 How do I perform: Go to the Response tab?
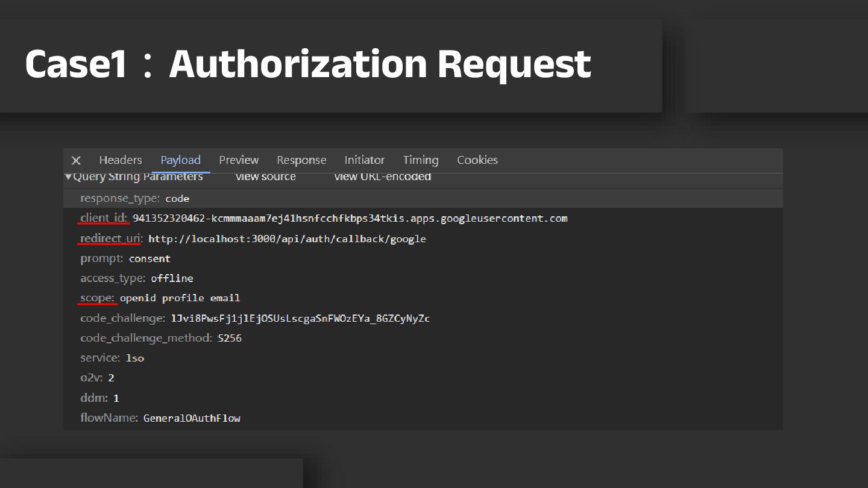point(301,160)
